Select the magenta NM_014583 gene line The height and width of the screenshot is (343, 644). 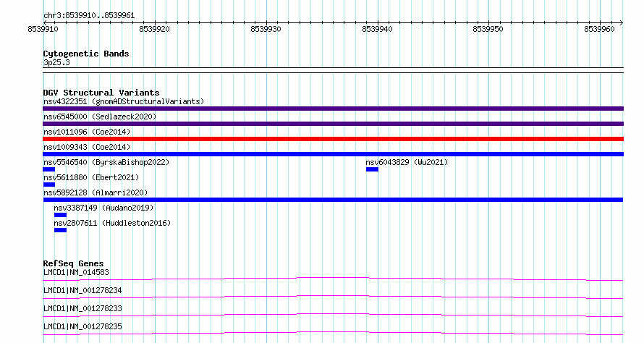click(333, 279)
